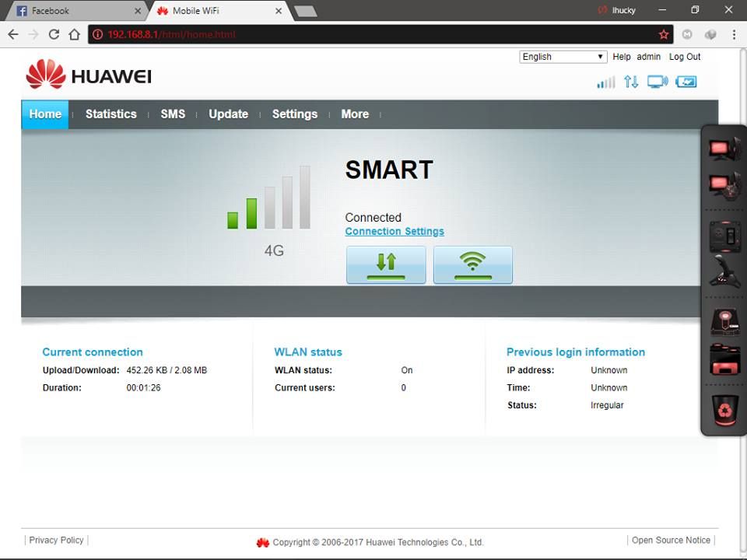The width and height of the screenshot is (747, 560).
Task: Click the Current users value 0
Action: pyautogui.click(x=404, y=387)
